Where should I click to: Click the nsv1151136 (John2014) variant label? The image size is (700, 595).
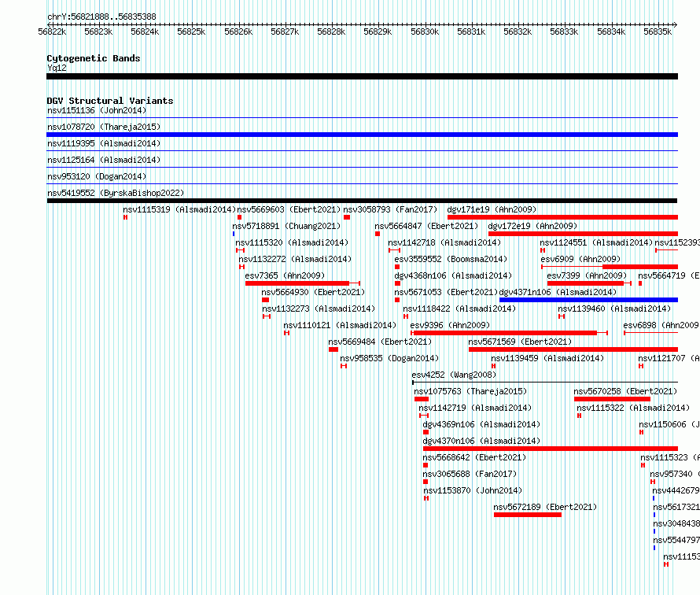point(97,110)
